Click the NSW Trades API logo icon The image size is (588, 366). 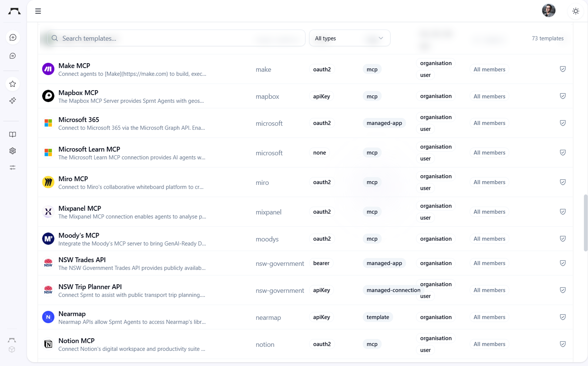coord(48,263)
